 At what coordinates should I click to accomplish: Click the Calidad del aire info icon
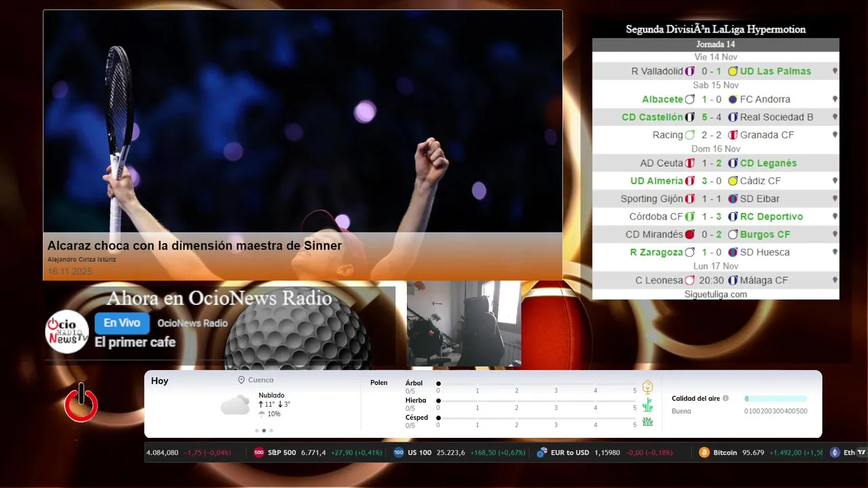pos(726,399)
